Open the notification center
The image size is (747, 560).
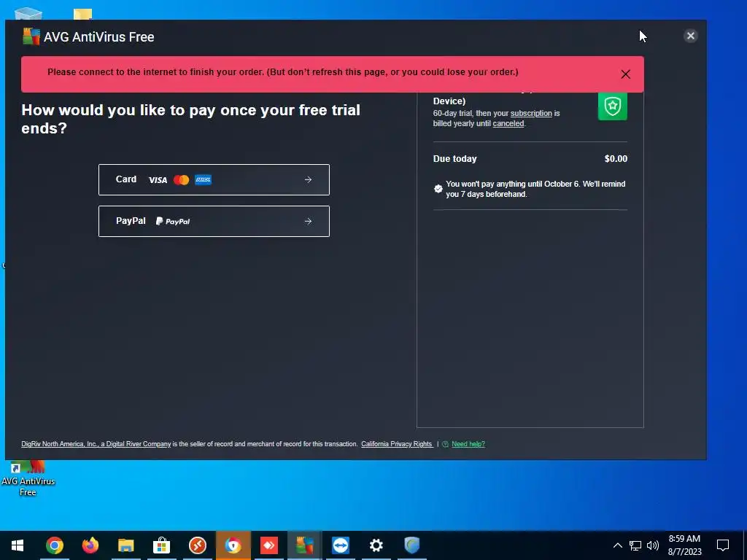(x=723, y=545)
